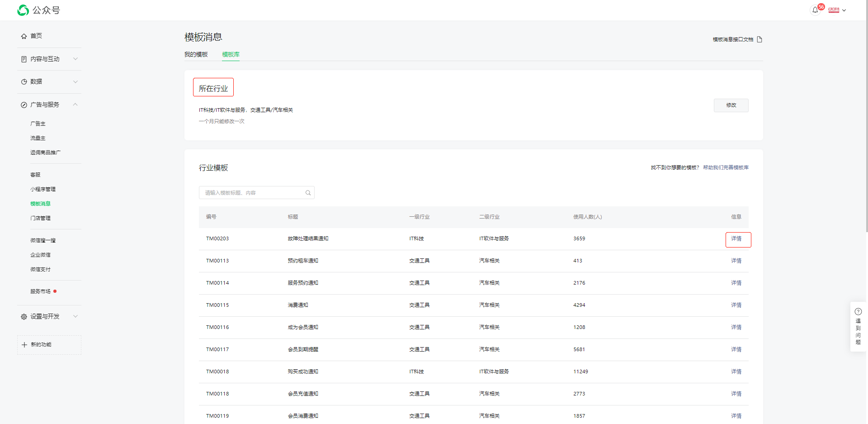This screenshot has width=868, height=424.
Task: Switch to the 我的模板 tab
Action: [196, 54]
